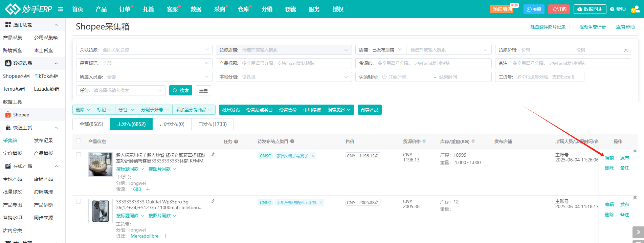Click the flag marker on second product row
This screenshot has height=243, width=644.
coord(635,198)
